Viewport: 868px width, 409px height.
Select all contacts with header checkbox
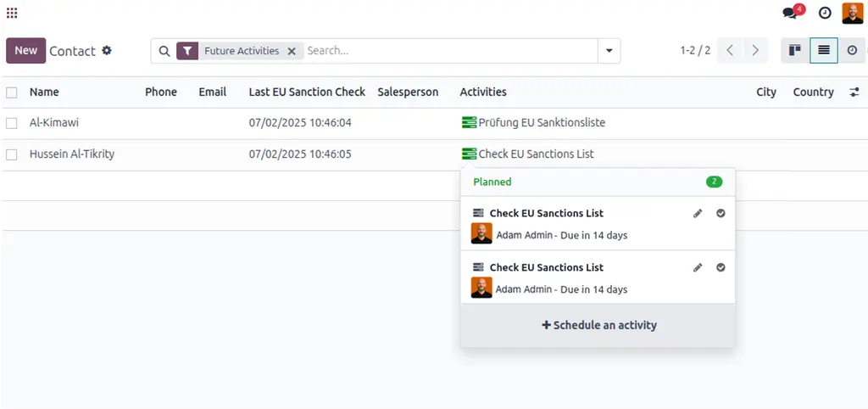[x=12, y=92]
